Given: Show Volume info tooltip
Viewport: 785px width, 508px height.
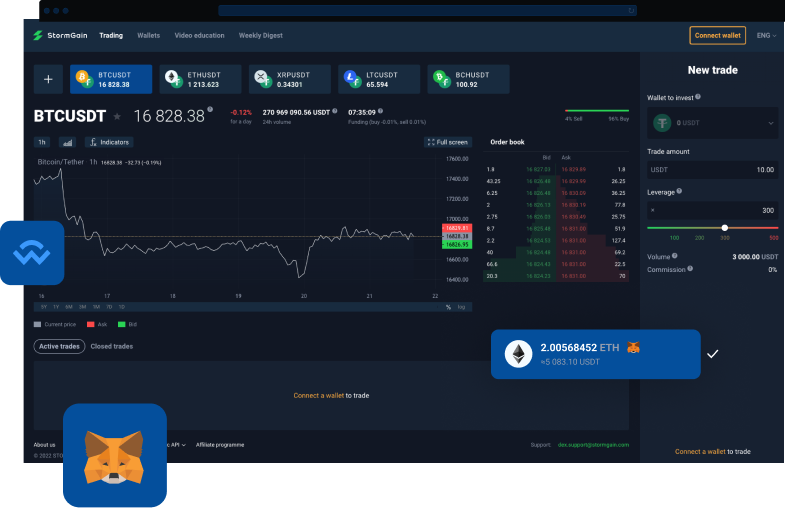Looking at the screenshot, I should point(675,256).
